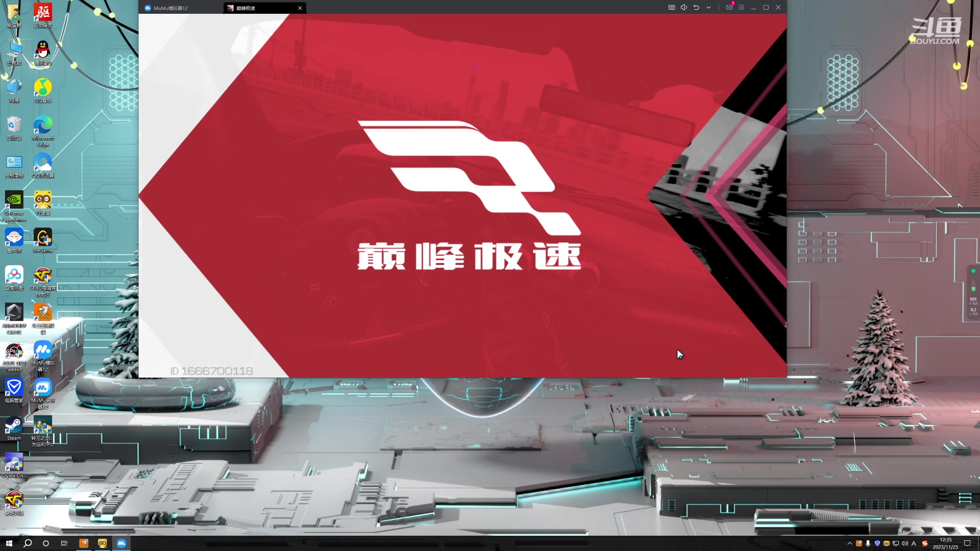Open Steam desktop shortcut
The width and height of the screenshot is (980, 551).
pos(14,429)
